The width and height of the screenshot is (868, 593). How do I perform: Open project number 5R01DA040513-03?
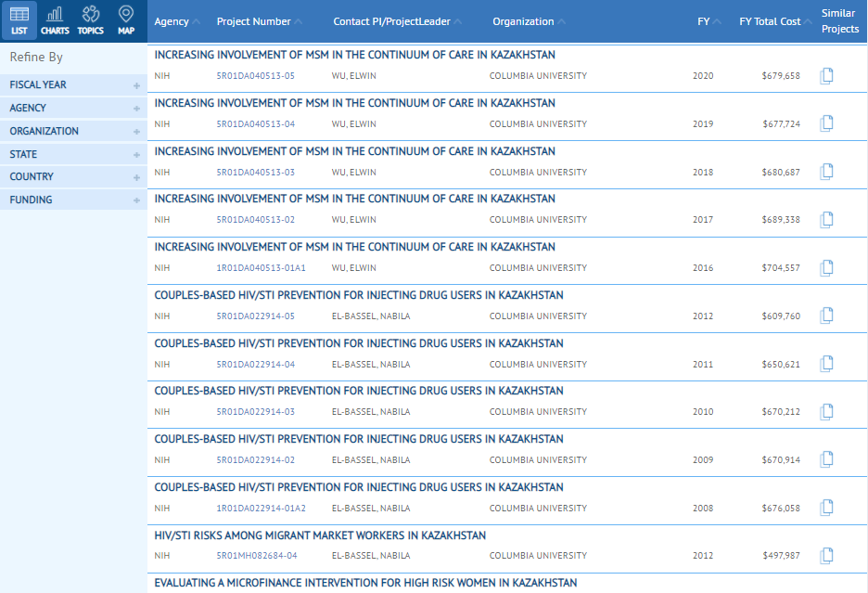tap(256, 173)
